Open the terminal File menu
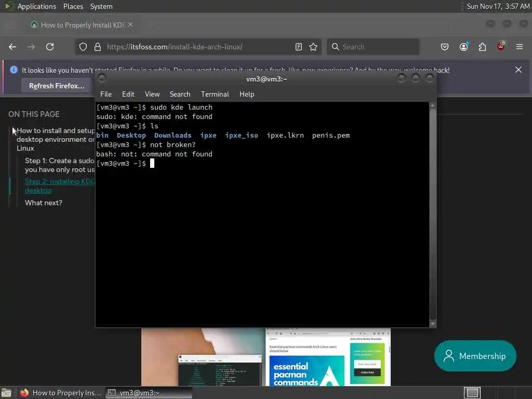Image resolution: width=532 pixels, height=399 pixels. (x=106, y=95)
